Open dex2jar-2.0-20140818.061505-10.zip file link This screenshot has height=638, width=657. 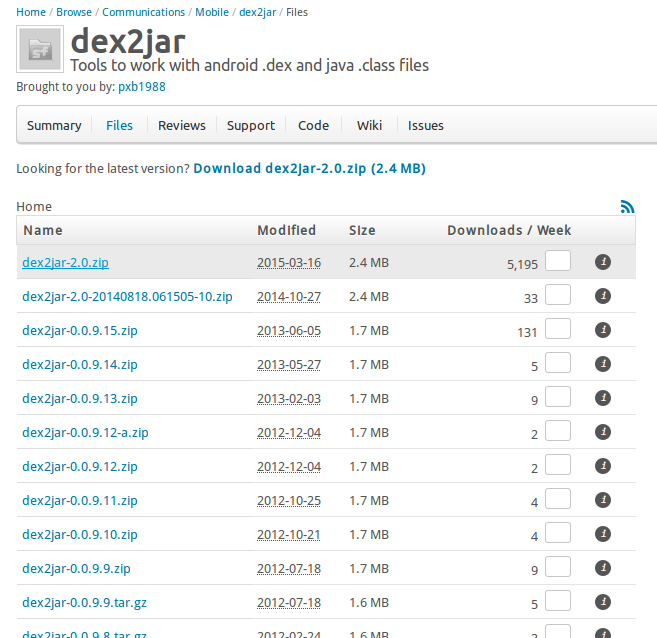127,296
